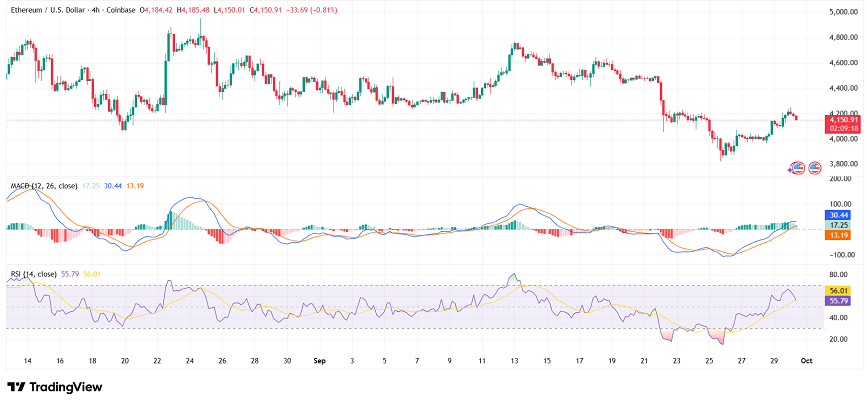The width and height of the screenshot is (867, 405).
Task: Click the Sep label on the time axis
Action: click(318, 358)
